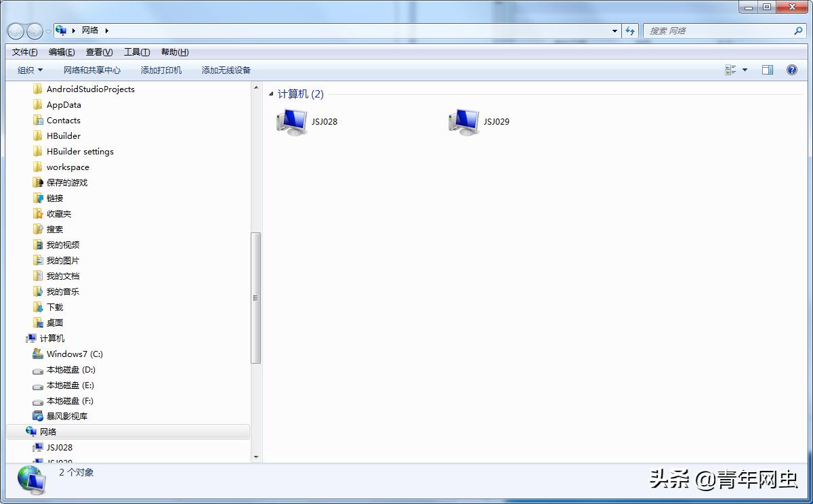Click the change view icon
The image size is (813, 504).
click(x=730, y=70)
